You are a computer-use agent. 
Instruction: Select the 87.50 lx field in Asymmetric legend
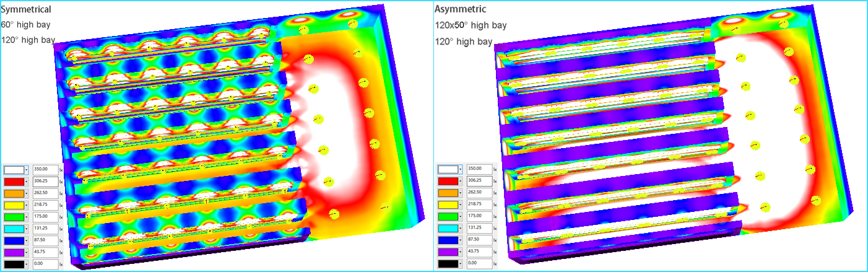[x=480, y=240]
